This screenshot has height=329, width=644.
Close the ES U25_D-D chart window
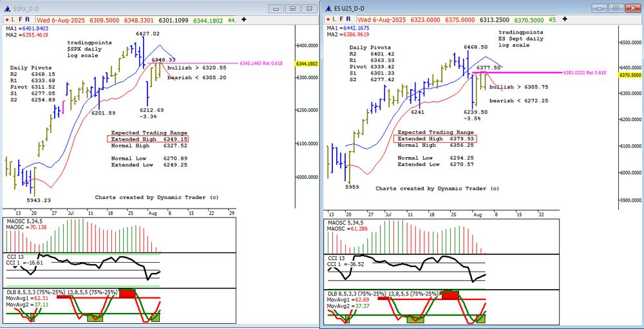(x=632, y=8)
